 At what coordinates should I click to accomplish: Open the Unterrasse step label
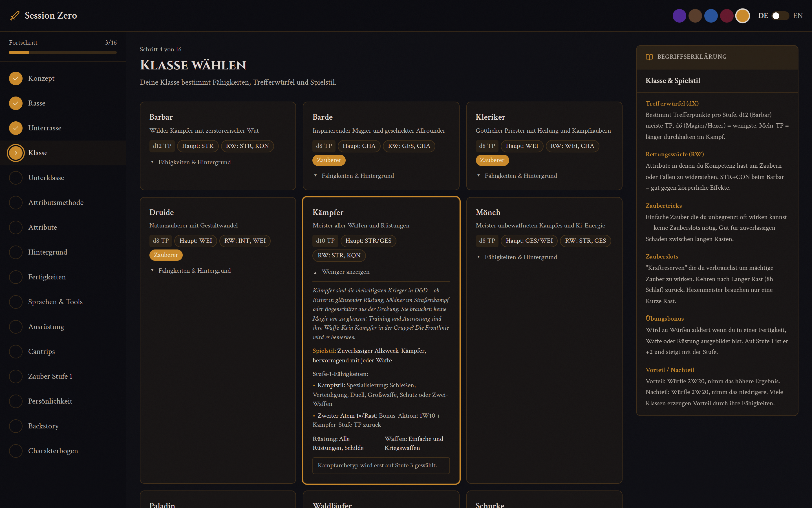coord(45,128)
